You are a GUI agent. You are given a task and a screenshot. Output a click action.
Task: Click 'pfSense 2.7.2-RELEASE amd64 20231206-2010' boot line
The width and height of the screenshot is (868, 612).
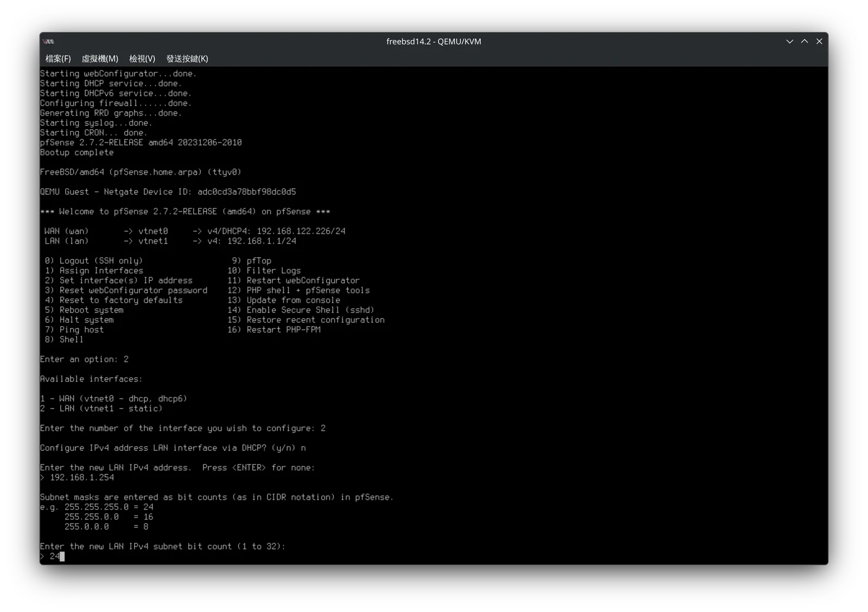click(x=141, y=143)
